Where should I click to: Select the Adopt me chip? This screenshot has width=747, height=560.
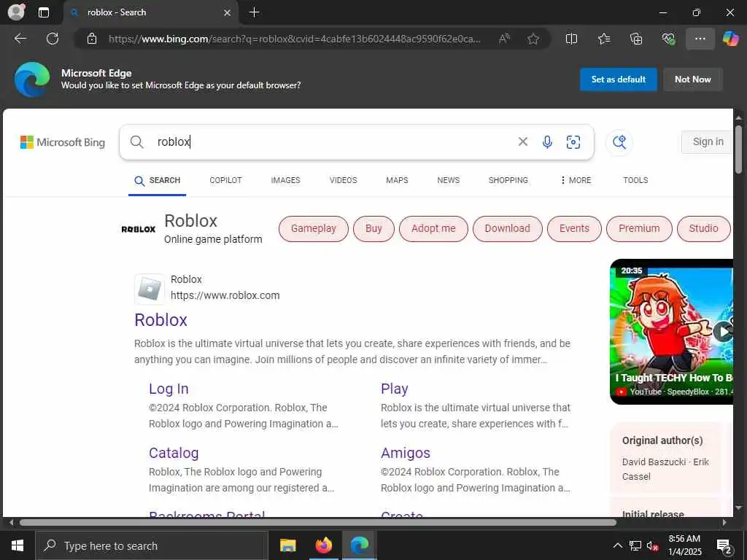[x=433, y=228]
